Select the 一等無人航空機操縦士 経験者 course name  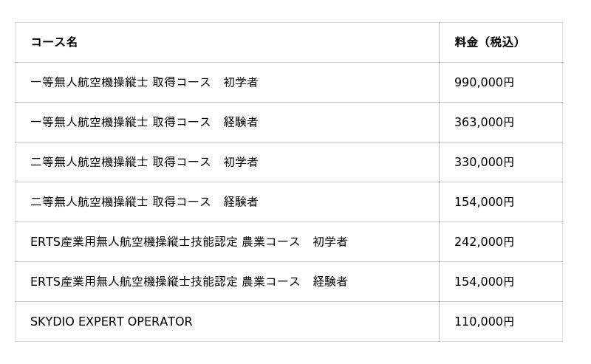click(x=144, y=123)
